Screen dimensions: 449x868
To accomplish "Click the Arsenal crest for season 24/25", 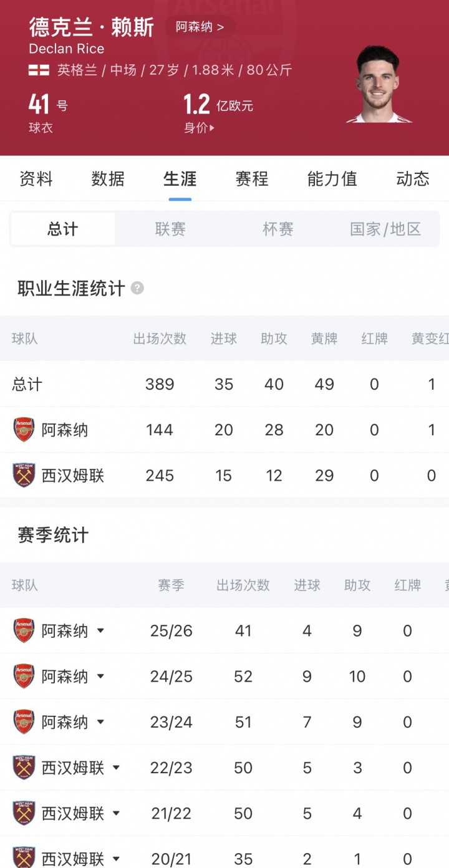I will [x=24, y=676].
